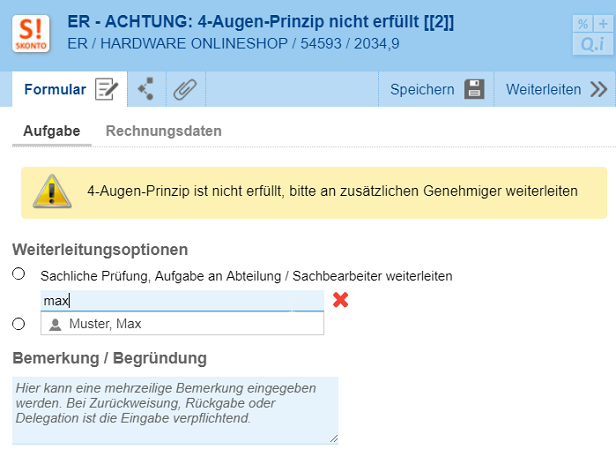This screenshot has width=616, height=457.
Task: Open the workflow share icon tab
Action: [147, 89]
